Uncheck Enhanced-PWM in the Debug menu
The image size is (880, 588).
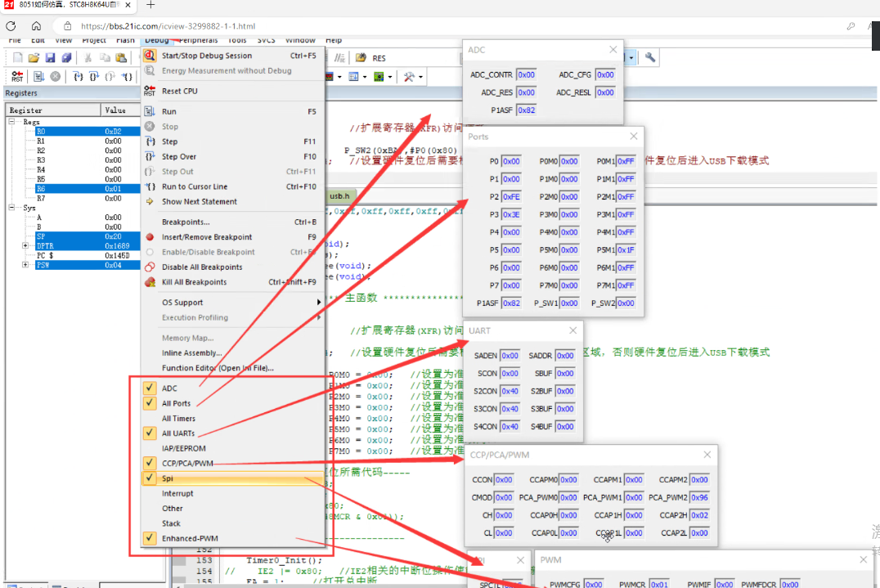pos(150,537)
